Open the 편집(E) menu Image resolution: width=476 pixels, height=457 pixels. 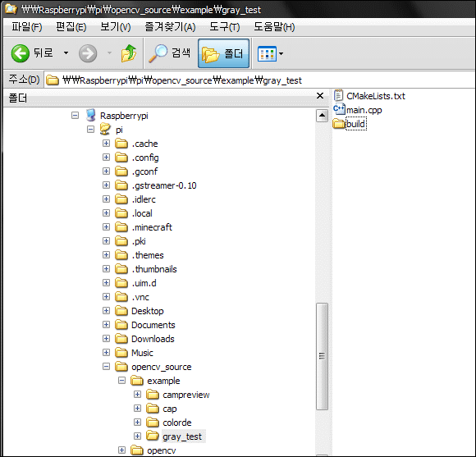click(71, 27)
